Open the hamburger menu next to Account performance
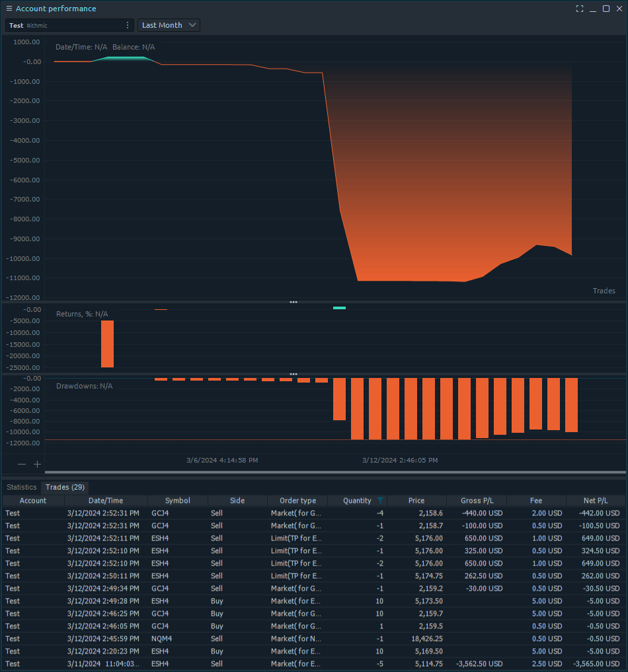This screenshot has width=628, height=672. [9, 9]
